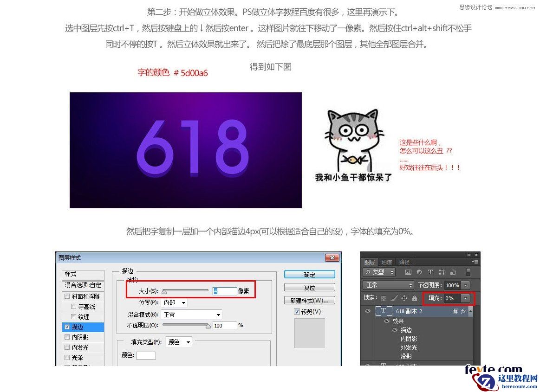Select the type layers filter icon

430,272
